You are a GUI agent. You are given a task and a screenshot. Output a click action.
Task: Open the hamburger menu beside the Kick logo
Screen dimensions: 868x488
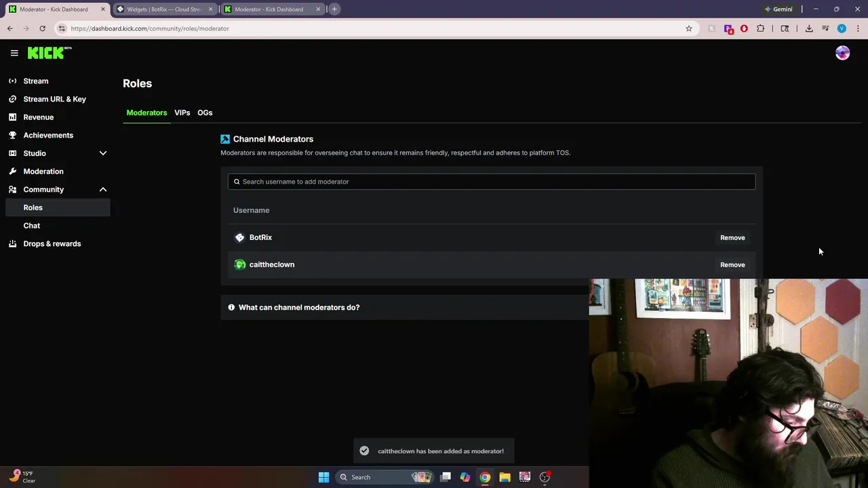[x=14, y=53]
